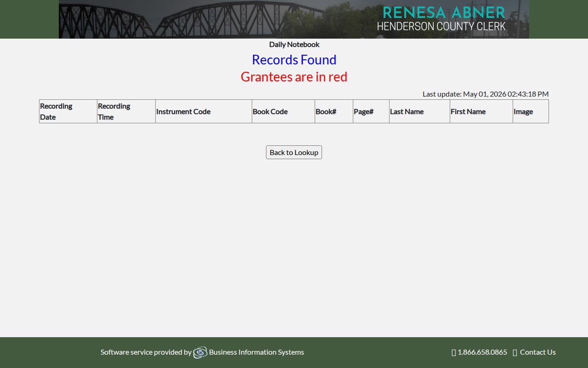588x368 pixels.
Task: Click the Records Found heading
Action: point(294,60)
